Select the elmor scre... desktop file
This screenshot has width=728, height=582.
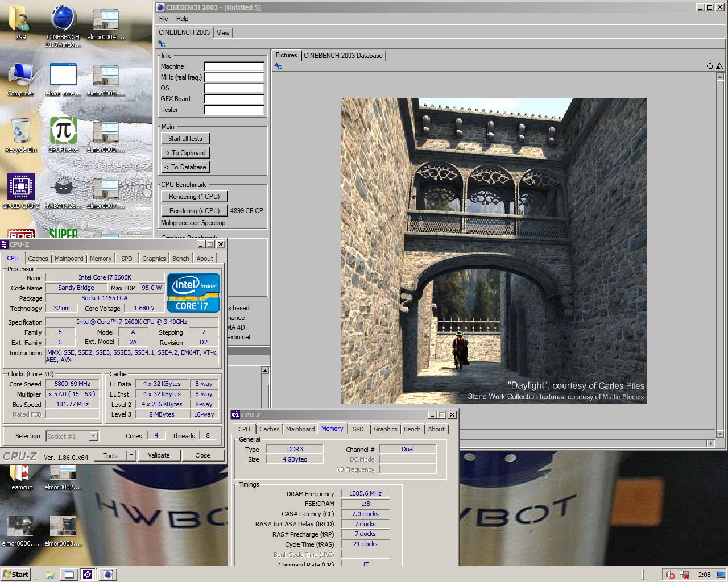tap(63, 80)
